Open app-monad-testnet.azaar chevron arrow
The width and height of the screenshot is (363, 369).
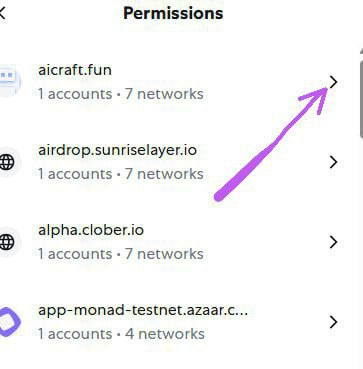[x=333, y=322]
